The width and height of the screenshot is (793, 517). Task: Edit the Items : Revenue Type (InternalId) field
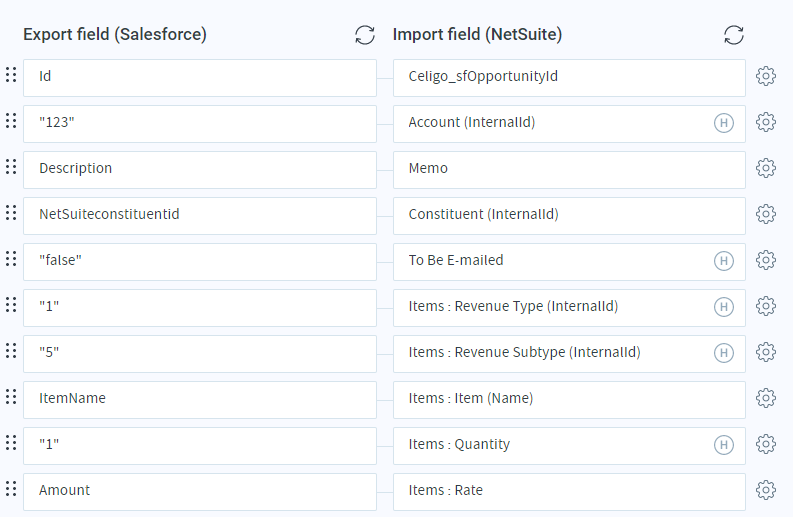569,308
